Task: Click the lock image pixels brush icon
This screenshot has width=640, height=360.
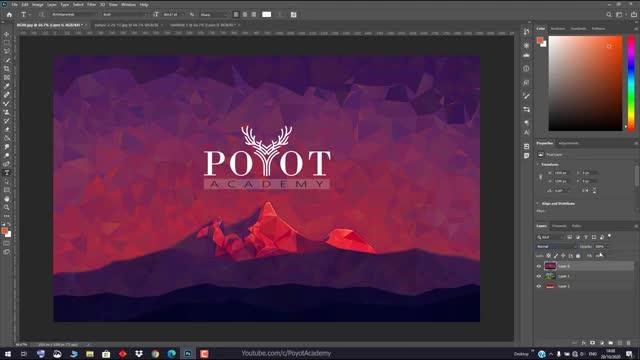Action: point(556,256)
